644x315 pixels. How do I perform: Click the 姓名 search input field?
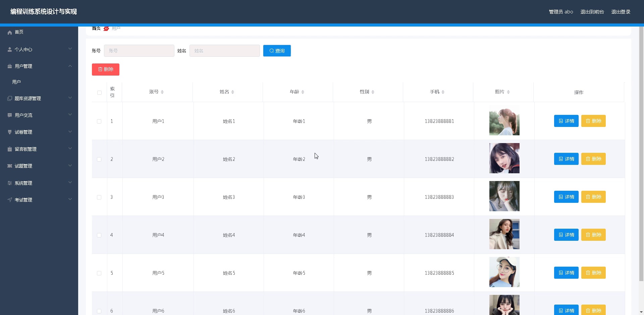point(224,51)
